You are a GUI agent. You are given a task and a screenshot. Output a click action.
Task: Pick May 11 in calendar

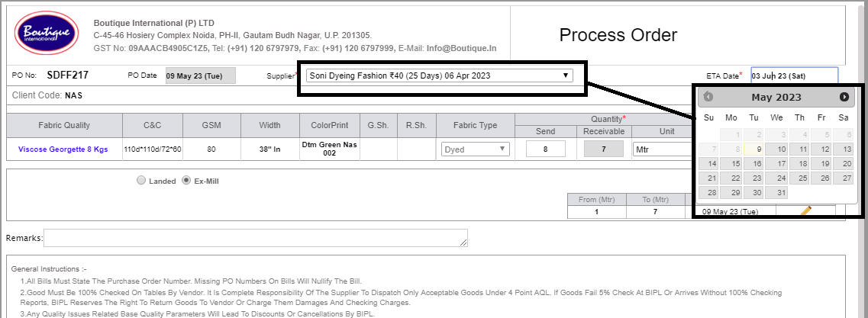click(x=799, y=149)
